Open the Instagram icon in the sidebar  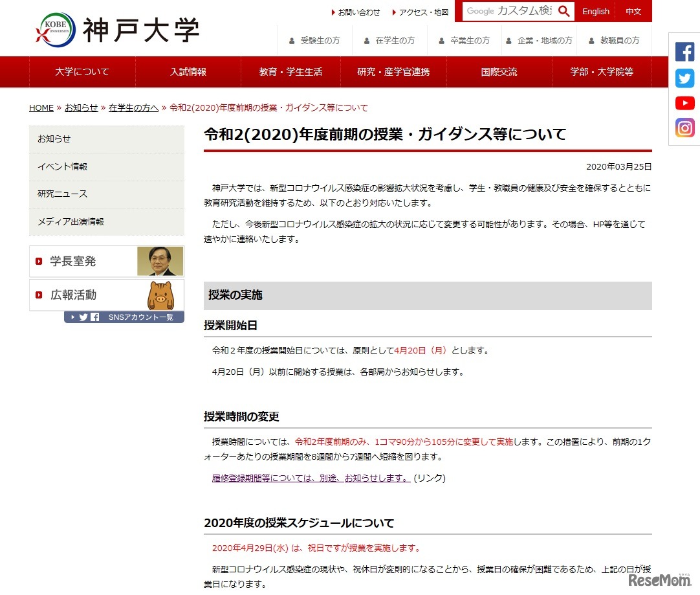click(x=684, y=128)
